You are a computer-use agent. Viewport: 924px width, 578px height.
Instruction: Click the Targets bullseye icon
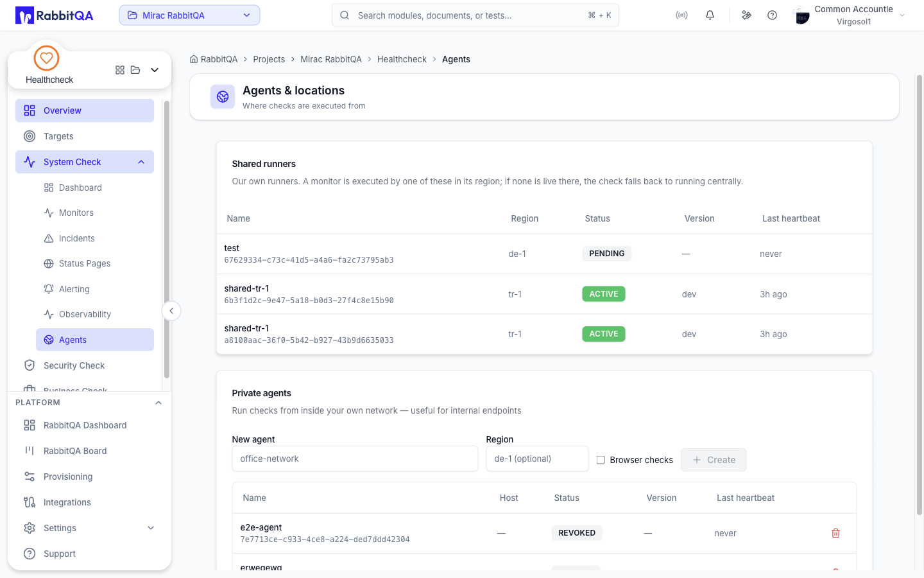pos(30,136)
